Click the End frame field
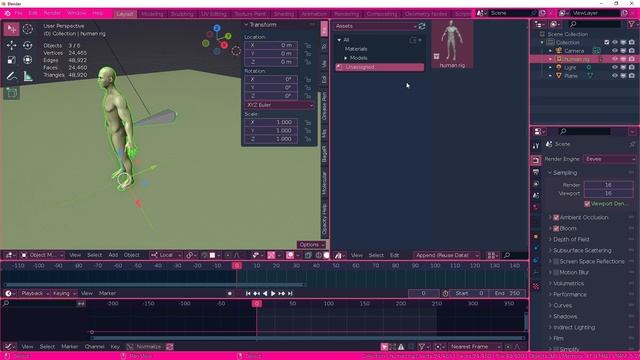640x360 pixels. [x=508, y=293]
